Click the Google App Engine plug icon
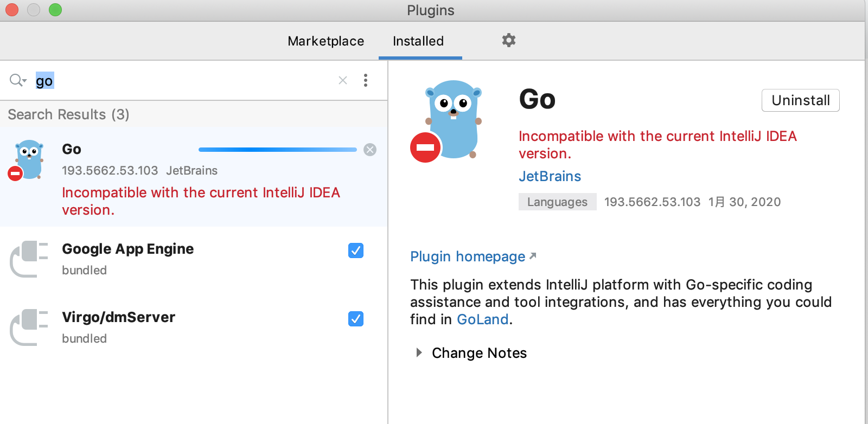Screen dimensions: 868x424 [x=29, y=259]
